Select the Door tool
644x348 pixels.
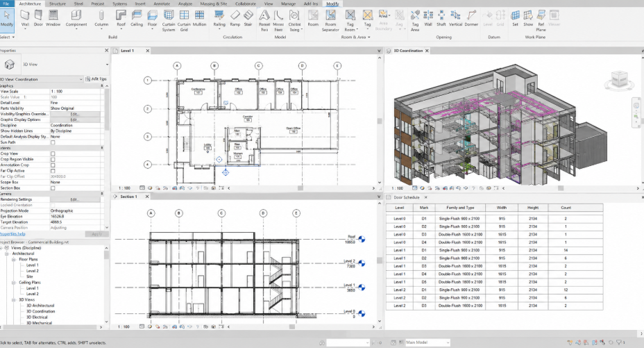(x=38, y=18)
